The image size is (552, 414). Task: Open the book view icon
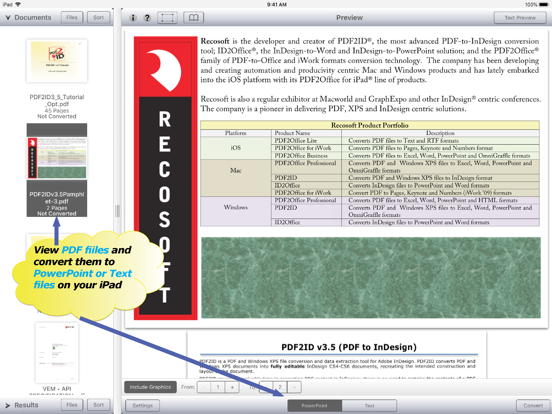tap(194, 18)
